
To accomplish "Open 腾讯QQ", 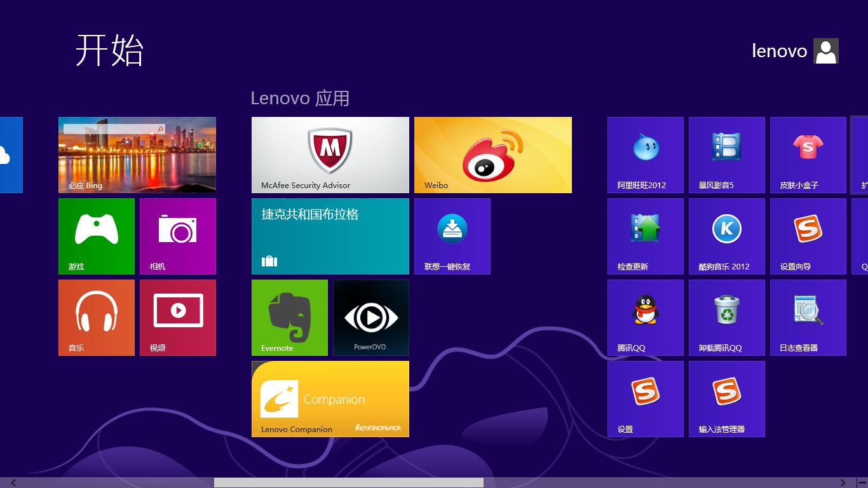I will [x=645, y=317].
